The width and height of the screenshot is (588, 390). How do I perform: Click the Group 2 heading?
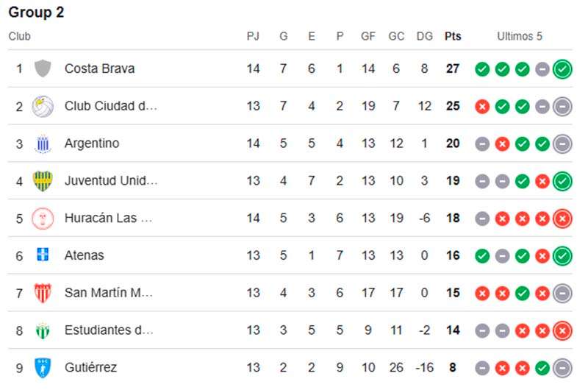[36, 13]
